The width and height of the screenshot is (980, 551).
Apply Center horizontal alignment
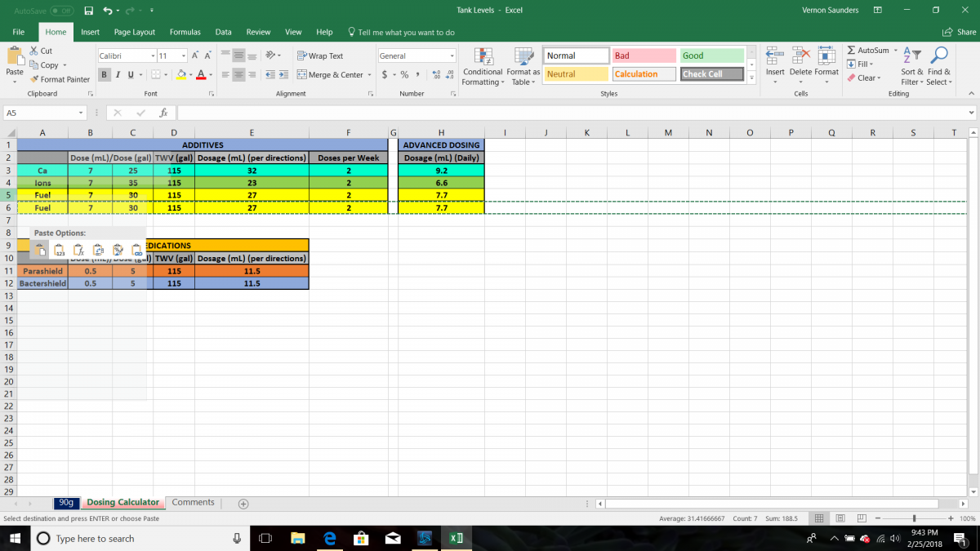(238, 74)
